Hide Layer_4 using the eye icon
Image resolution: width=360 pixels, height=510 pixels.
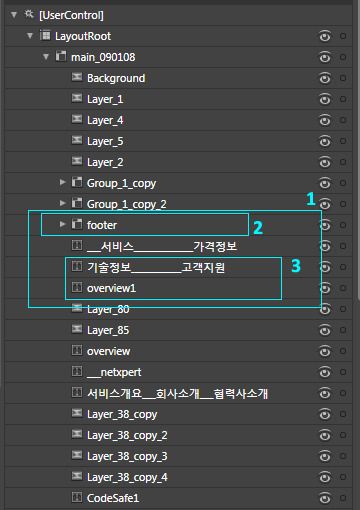(x=325, y=120)
